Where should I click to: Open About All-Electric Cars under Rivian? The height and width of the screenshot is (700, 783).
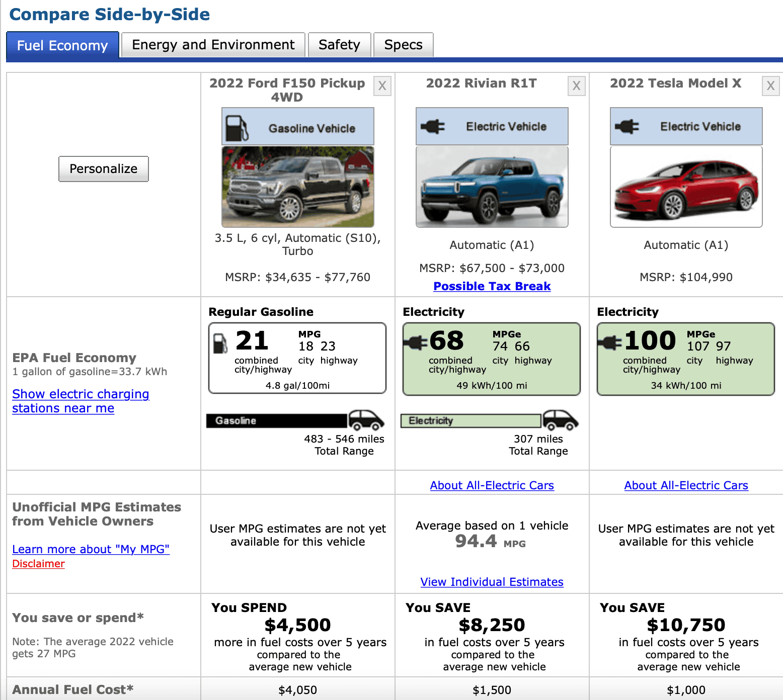[x=492, y=485]
